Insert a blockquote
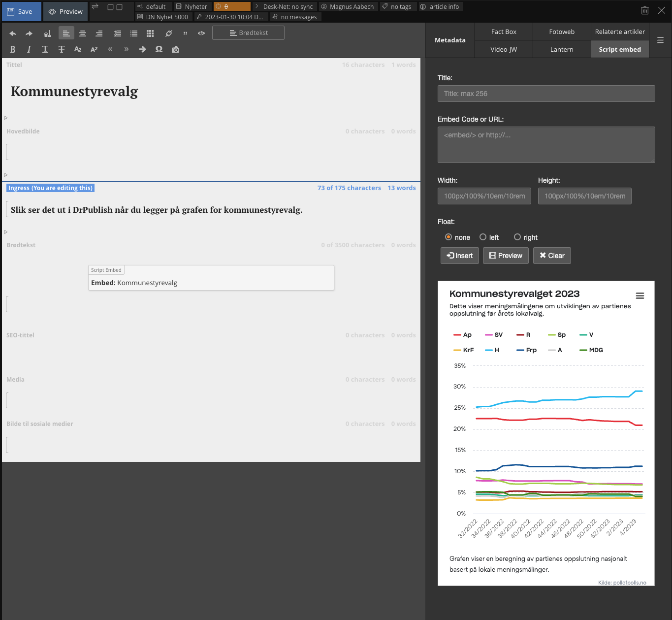This screenshot has height=620, width=672. point(185,33)
